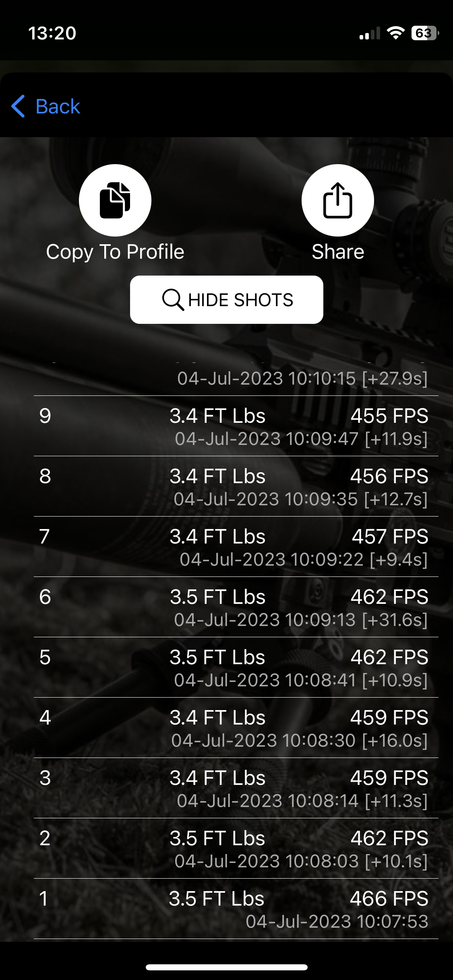
Task: Tap the Wi-Fi status icon
Action: 396,33
